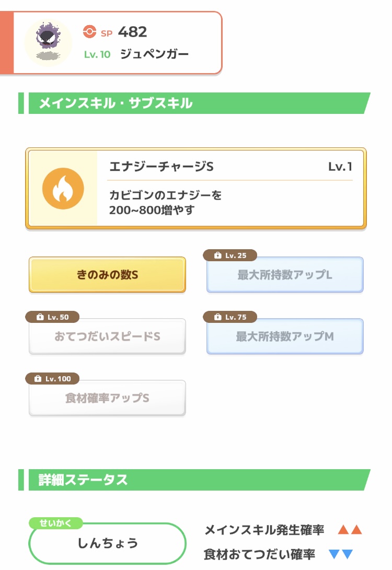
Task: Select the locked おてつだいスピードS skill
Action: coord(107,336)
